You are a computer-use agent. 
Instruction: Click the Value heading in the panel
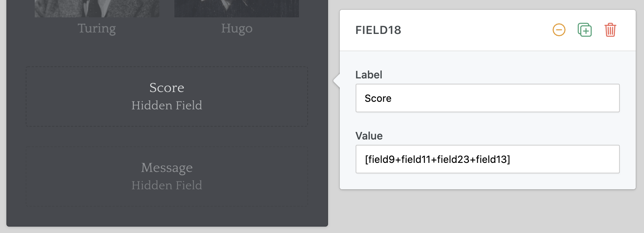(x=369, y=136)
